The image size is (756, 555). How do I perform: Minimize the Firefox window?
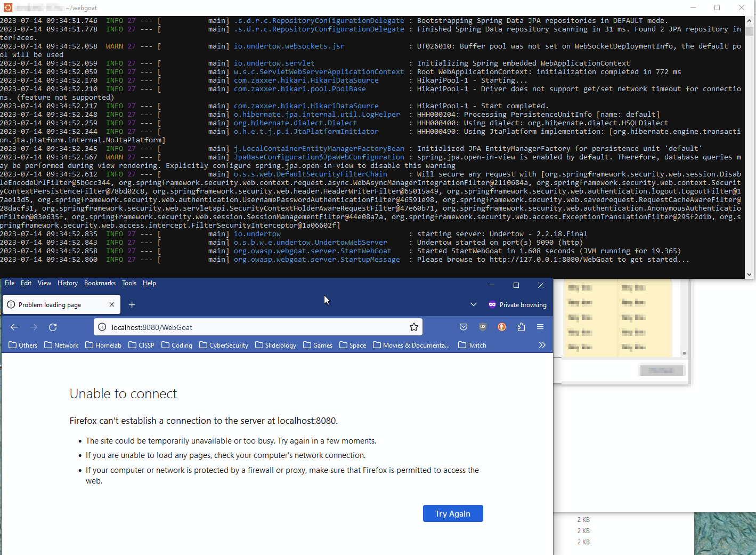492,285
